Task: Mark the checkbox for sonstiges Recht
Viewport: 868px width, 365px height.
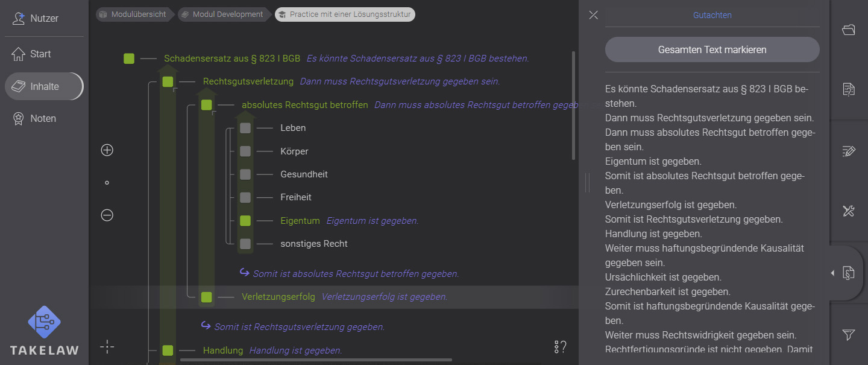Action: [245, 243]
